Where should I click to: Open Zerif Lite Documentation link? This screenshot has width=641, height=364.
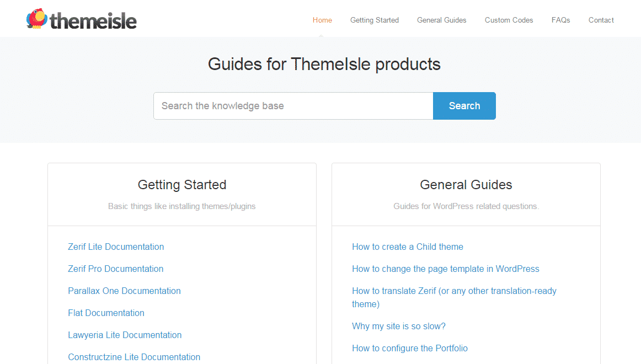pyautogui.click(x=116, y=247)
